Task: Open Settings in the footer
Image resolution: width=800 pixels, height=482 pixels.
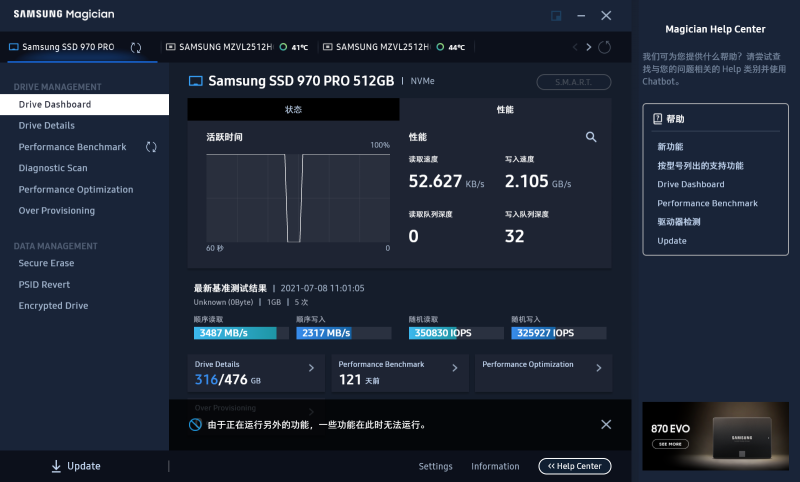Action: pyautogui.click(x=435, y=466)
